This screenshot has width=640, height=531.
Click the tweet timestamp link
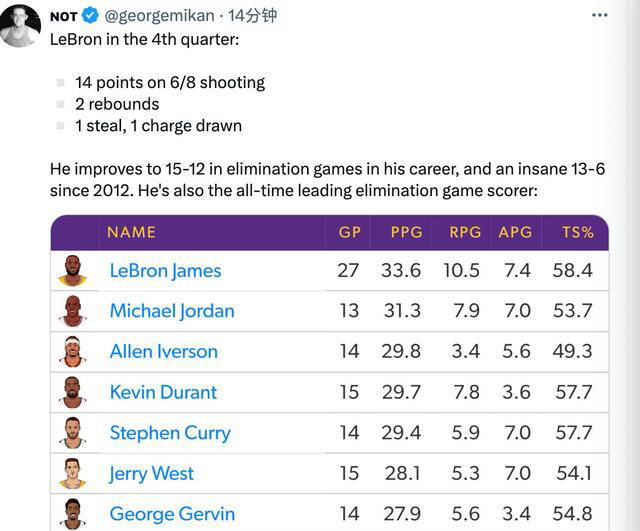pos(252,16)
